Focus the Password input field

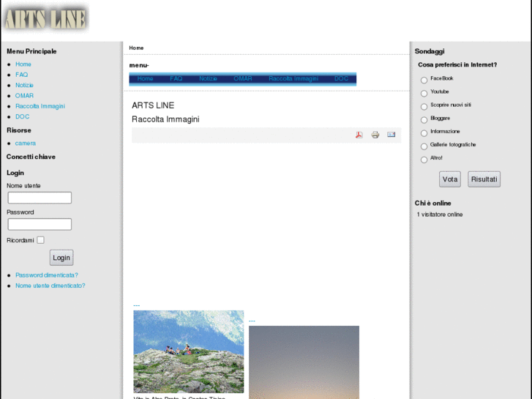pos(40,224)
